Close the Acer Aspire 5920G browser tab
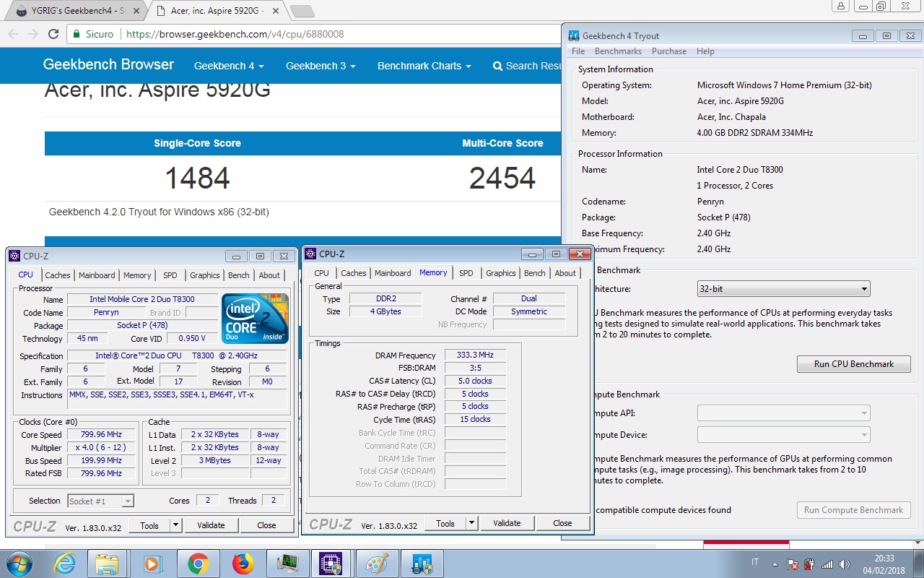The width and height of the screenshot is (924, 578). tap(276, 11)
